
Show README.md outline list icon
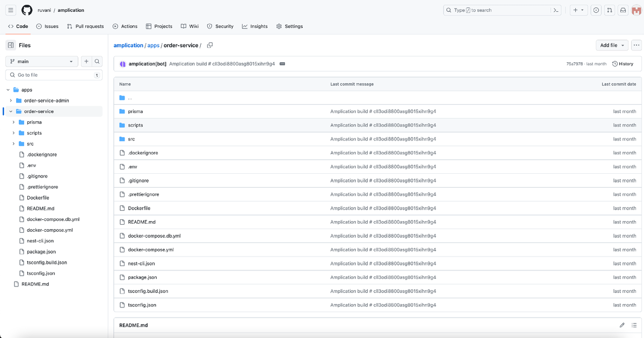click(634, 325)
